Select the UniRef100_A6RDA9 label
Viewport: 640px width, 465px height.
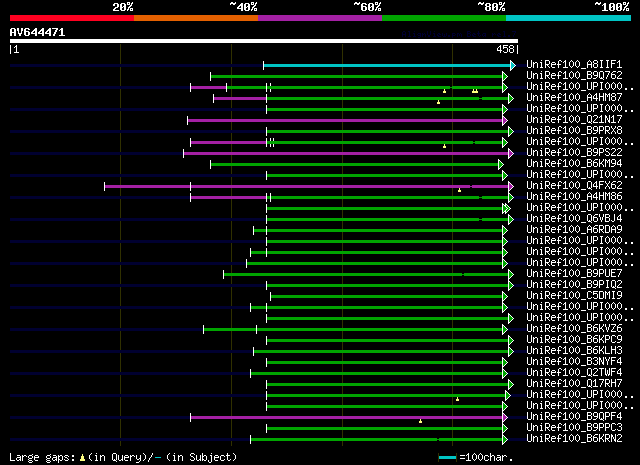pos(574,229)
